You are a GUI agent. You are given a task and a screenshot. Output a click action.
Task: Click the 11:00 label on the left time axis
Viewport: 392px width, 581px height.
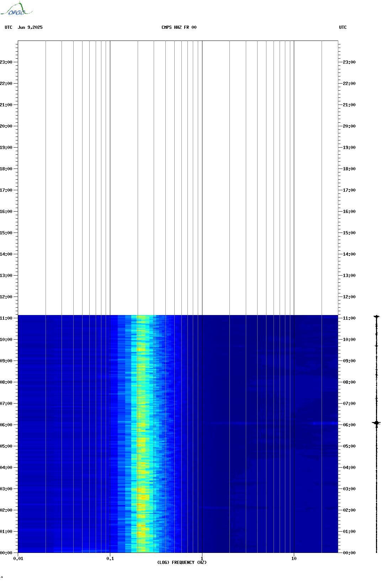click(6, 318)
